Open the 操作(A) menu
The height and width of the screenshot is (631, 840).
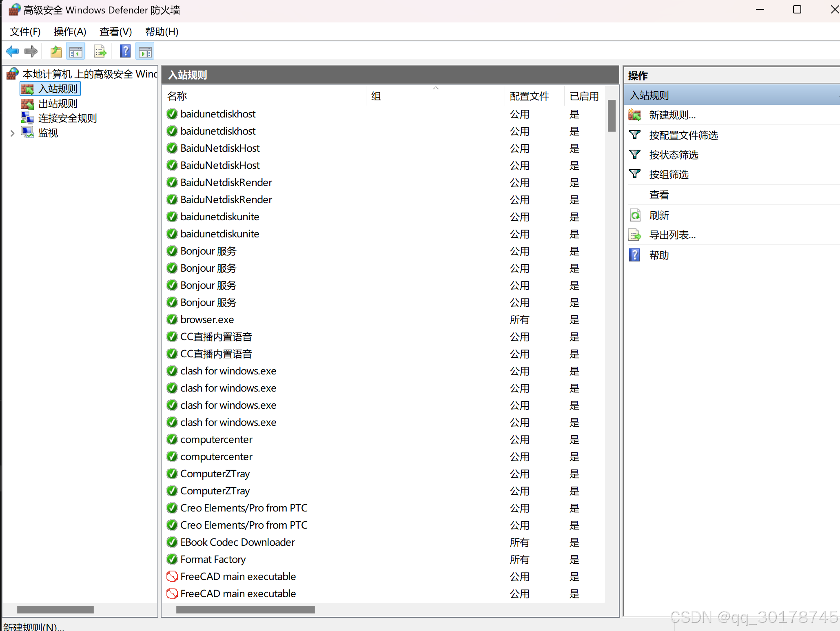click(x=70, y=32)
